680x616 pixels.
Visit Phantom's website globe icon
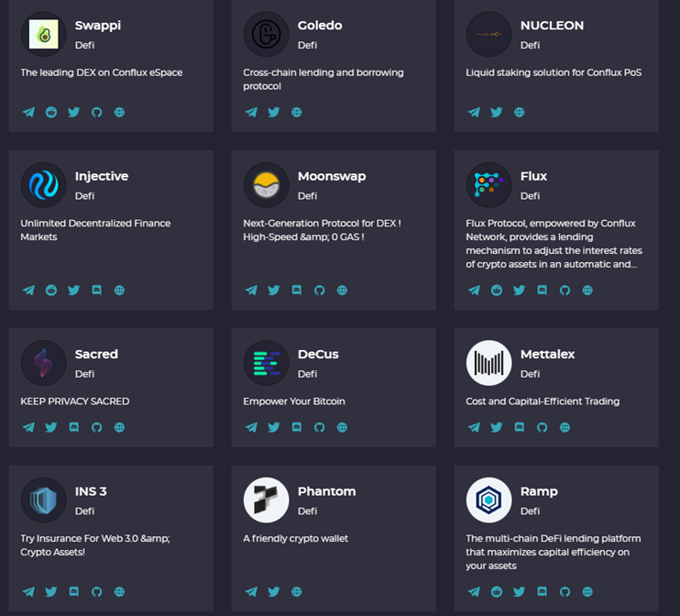(297, 591)
